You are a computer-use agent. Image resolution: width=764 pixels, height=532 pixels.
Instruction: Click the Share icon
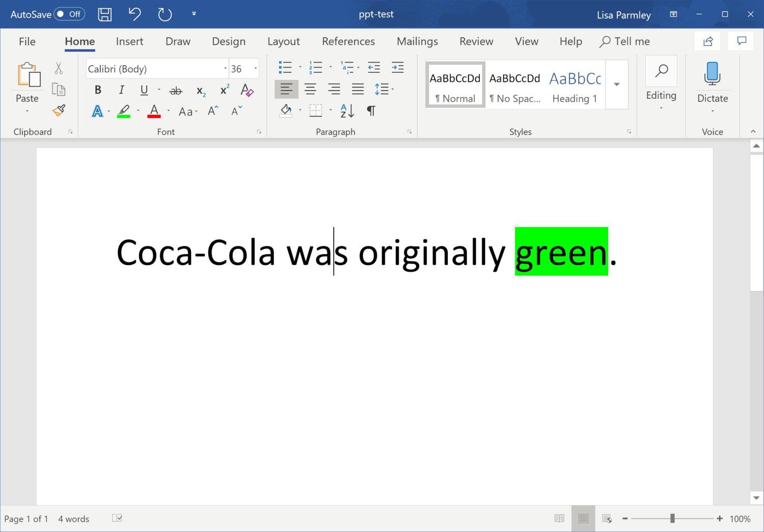coord(708,41)
